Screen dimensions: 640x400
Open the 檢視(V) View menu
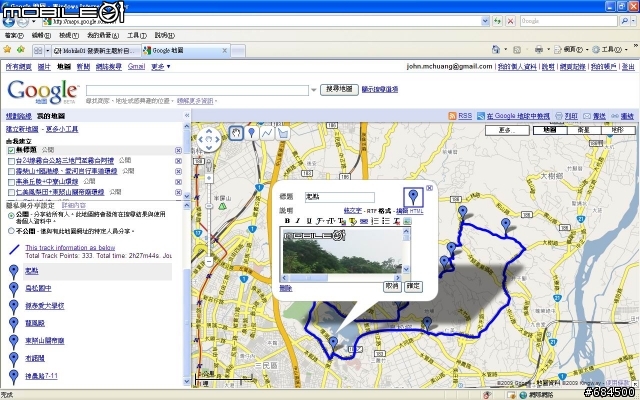pos(69,36)
